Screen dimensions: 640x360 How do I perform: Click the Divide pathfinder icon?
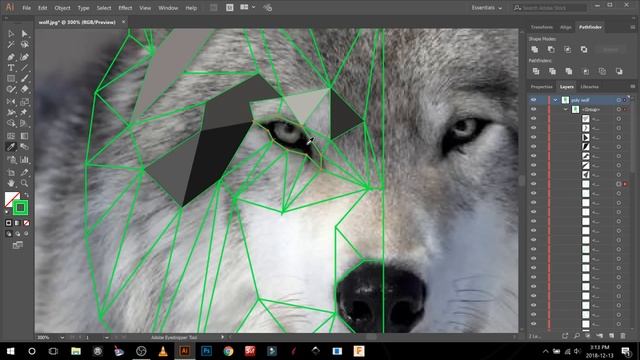pyautogui.click(x=536, y=71)
